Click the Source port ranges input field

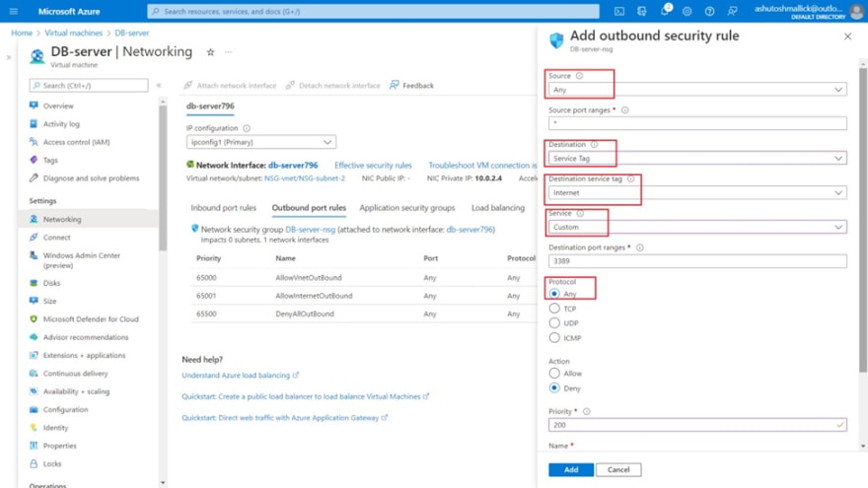[x=697, y=123]
